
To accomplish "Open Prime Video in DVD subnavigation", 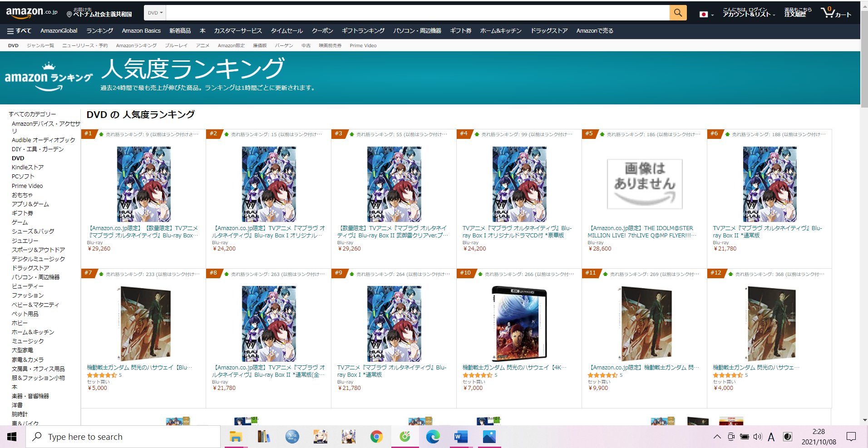I will pos(363,45).
